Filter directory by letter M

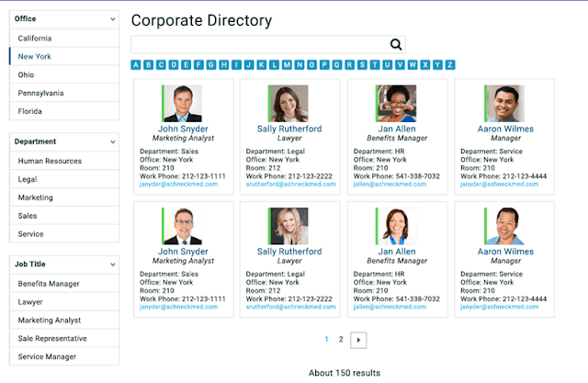coord(287,65)
